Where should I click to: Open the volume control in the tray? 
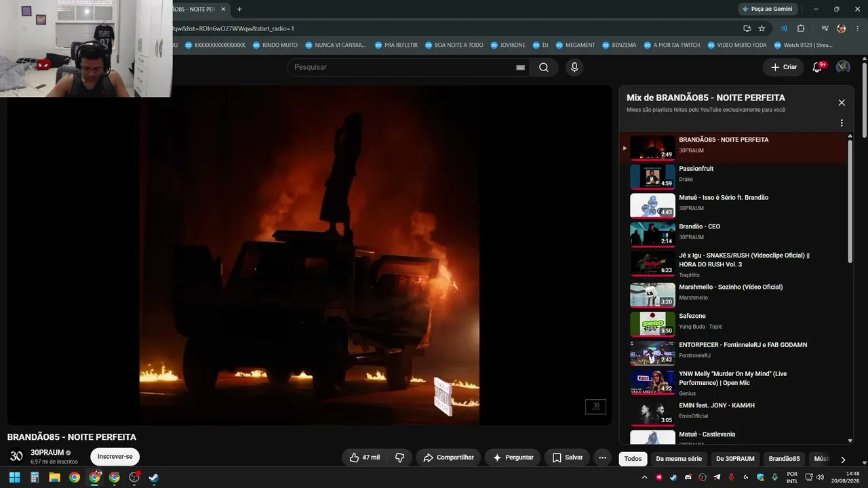[x=820, y=477]
